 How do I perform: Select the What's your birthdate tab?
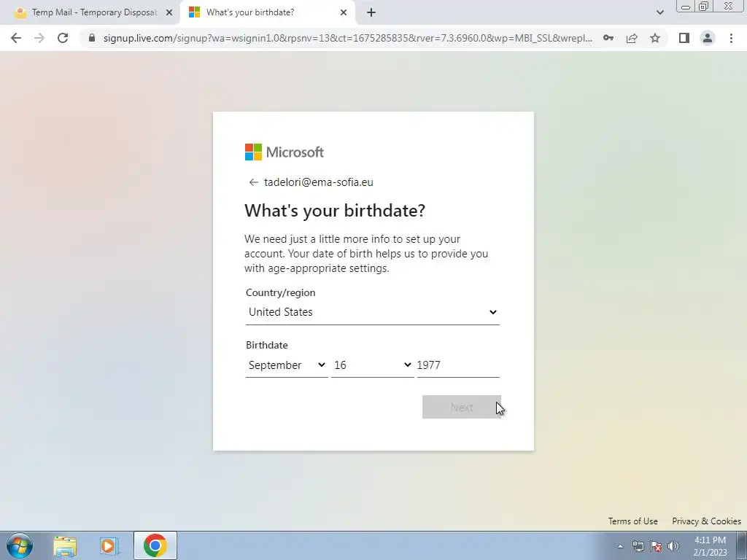click(268, 12)
